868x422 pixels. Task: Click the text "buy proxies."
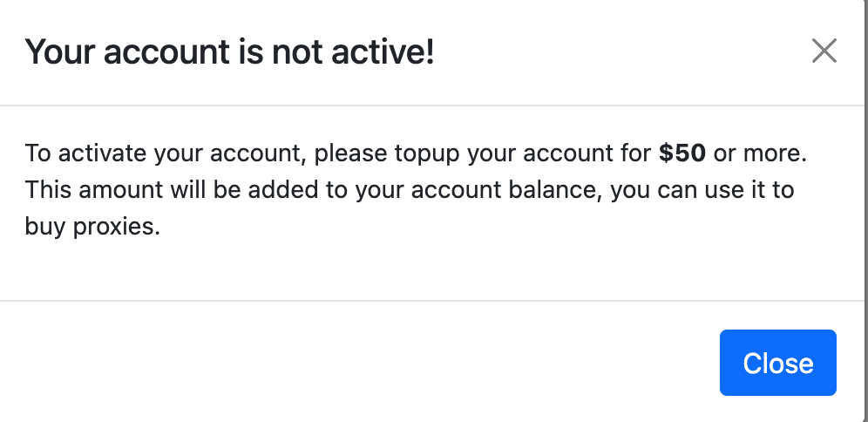tap(92, 227)
